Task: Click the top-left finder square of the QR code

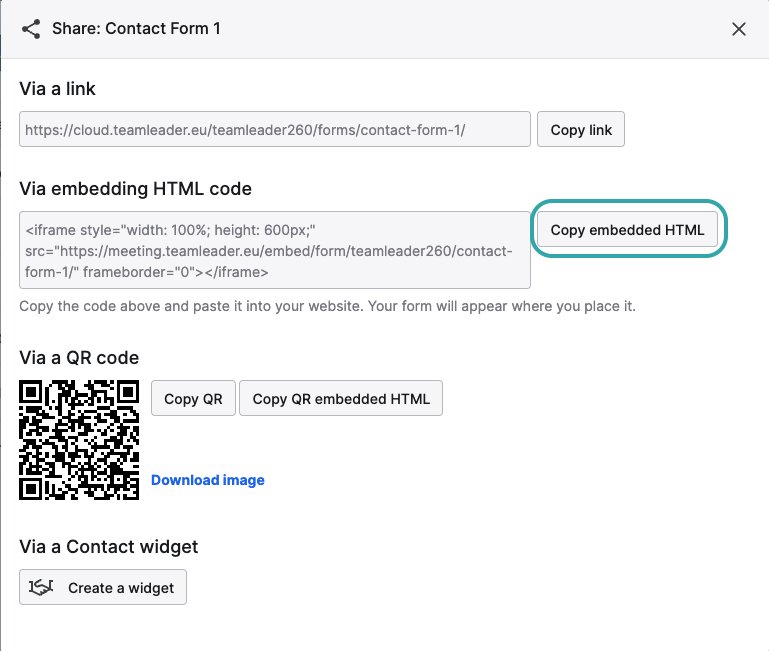Action: (31, 392)
